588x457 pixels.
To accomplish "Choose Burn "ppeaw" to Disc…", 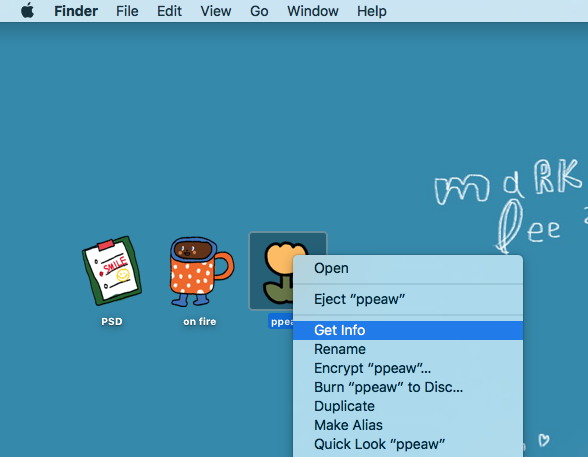I will click(x=408, y=387).
